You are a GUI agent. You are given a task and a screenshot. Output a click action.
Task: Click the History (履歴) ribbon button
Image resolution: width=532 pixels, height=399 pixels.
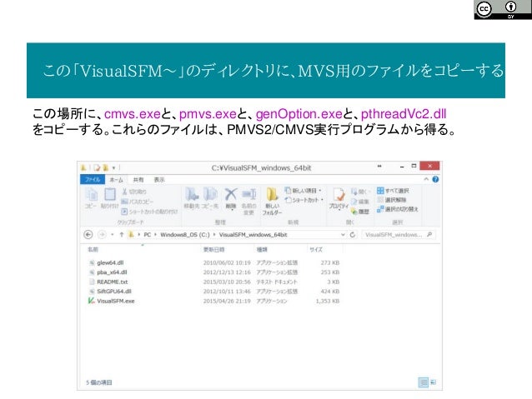(x=359, y=212)
